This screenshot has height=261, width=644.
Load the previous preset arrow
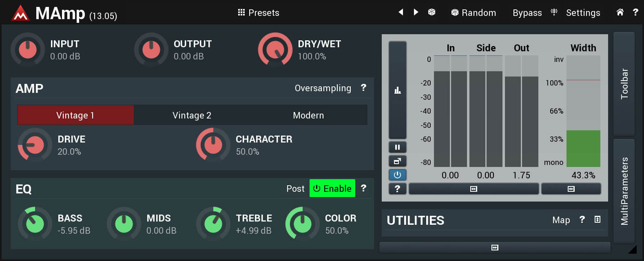[x=401, y=12]
